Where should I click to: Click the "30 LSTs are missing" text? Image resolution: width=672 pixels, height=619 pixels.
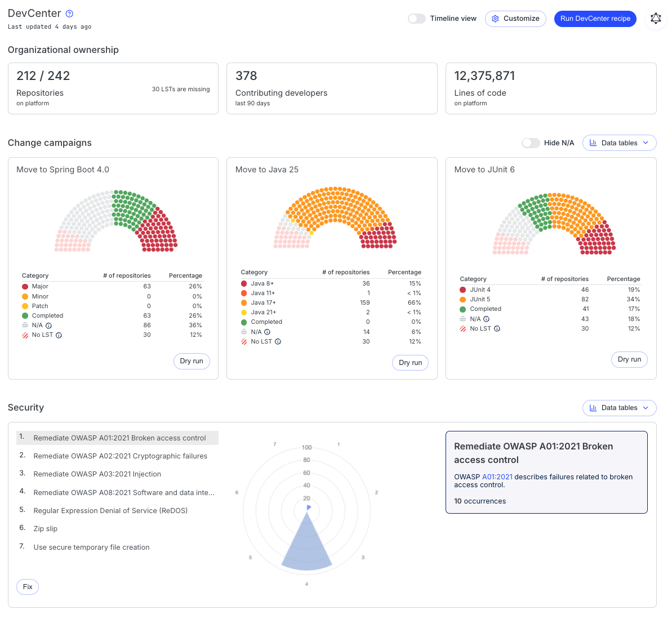click(181, 89)
